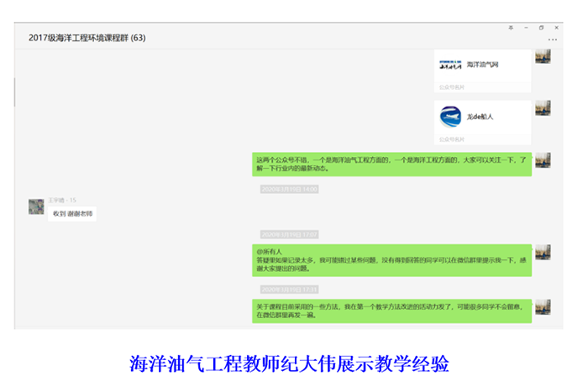Viewport: 588px width, 392px height.
Task: Click avatar beside the @所有人 message
Action: [543, 252]
